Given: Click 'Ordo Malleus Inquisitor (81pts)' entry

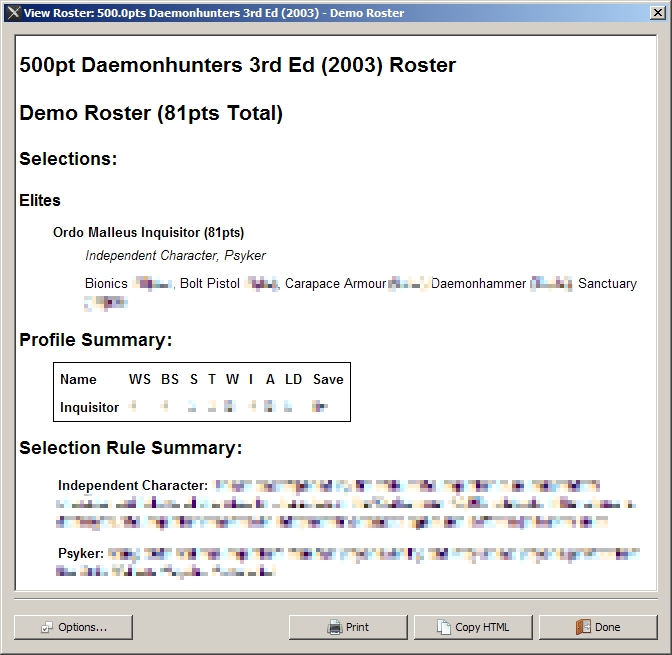Looking at the screenshot, I should click(x=148, y=232).
